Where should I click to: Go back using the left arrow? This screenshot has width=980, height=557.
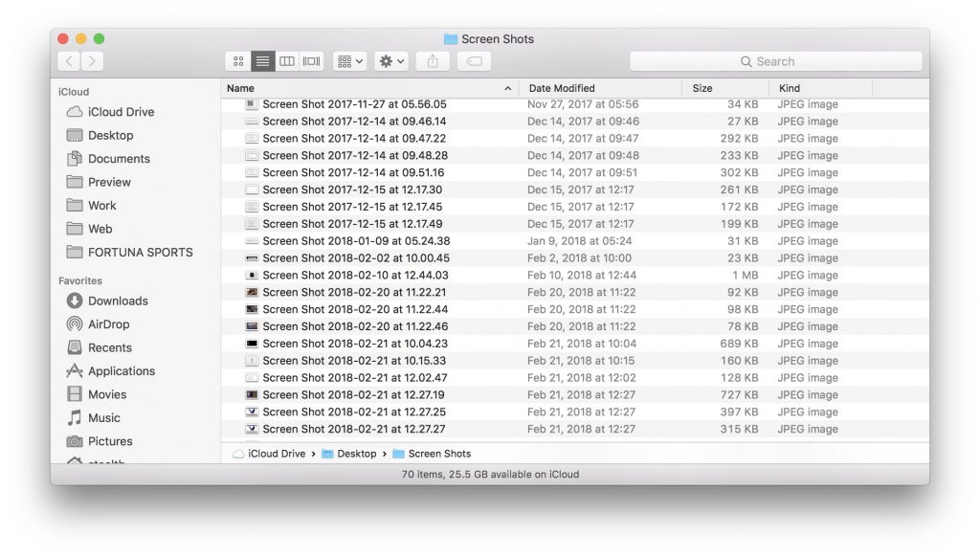click(x=69, y=61)
